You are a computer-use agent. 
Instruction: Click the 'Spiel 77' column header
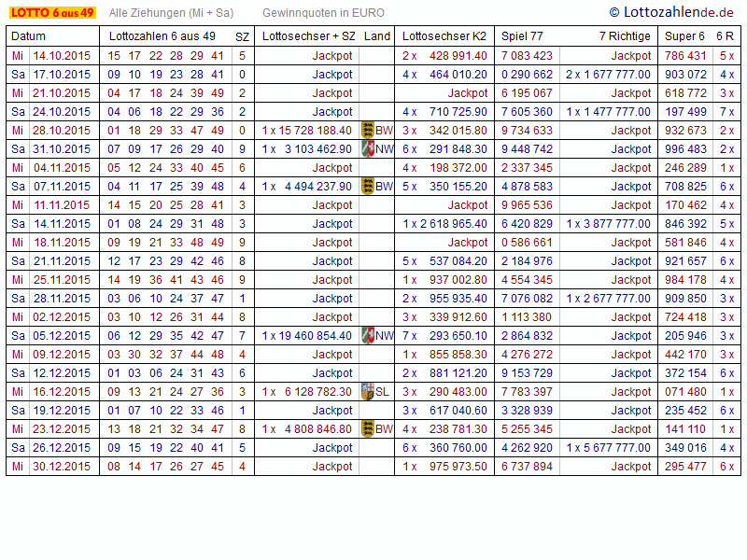click(522, 36)
